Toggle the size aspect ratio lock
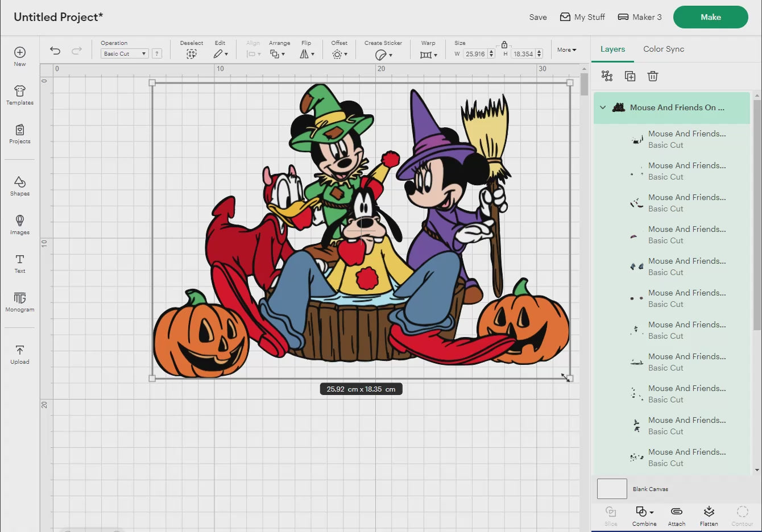Screen dimensions: 762x532 click(x=504, y=44)
